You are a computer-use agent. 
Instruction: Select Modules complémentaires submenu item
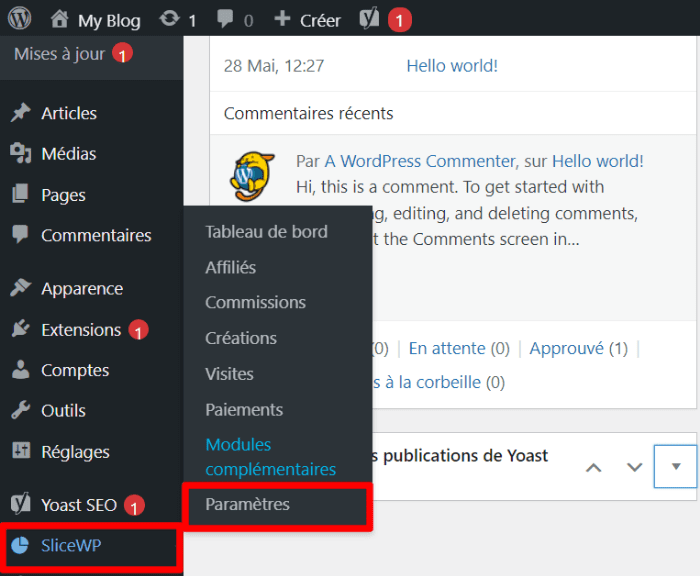click(271, 457)
